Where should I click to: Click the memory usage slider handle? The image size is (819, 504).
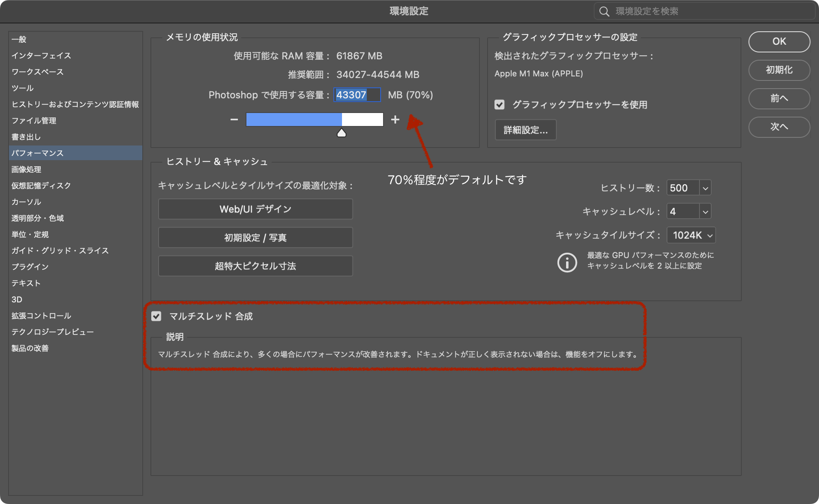point(342,132)
